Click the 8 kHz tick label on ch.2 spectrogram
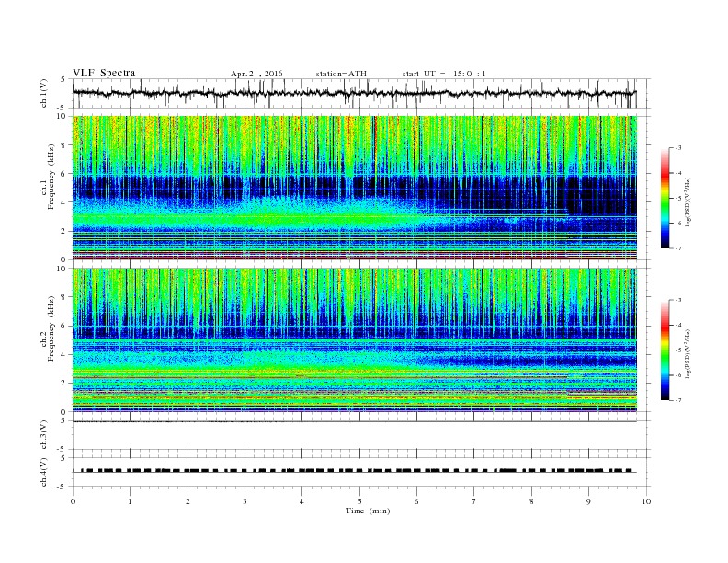The image size is (728, 563). pos(63,297)
